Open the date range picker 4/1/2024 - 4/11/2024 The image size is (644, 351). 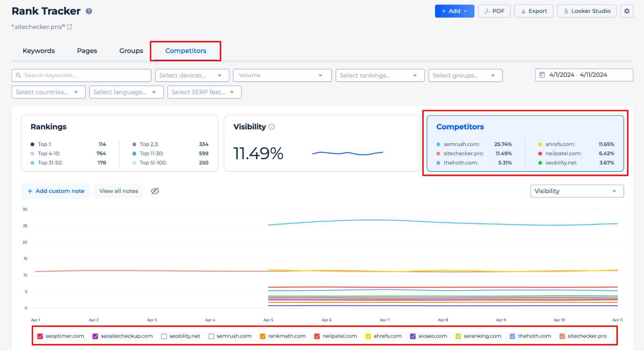tap(584, 75)
